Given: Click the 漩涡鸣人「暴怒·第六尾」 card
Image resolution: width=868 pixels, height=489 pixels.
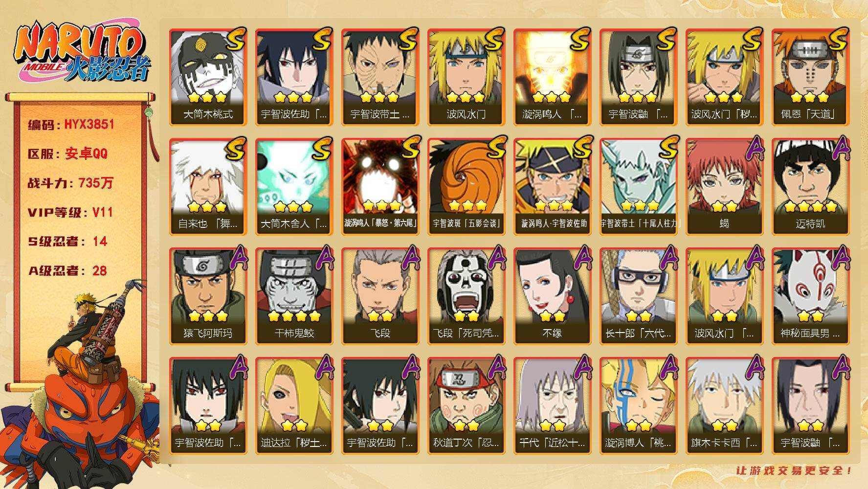Looking at the screenshot, I should [x=380, y=187].
